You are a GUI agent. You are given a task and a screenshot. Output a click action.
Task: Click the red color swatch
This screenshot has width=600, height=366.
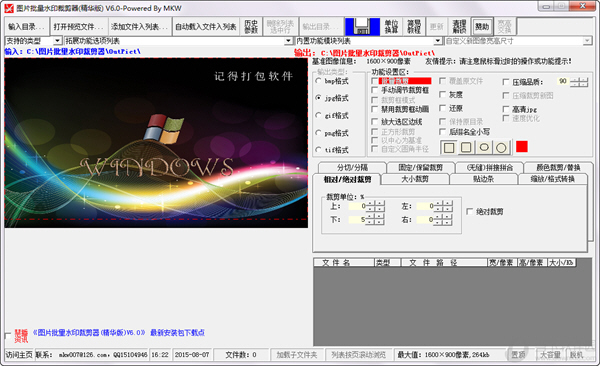(x=522, y=147)
